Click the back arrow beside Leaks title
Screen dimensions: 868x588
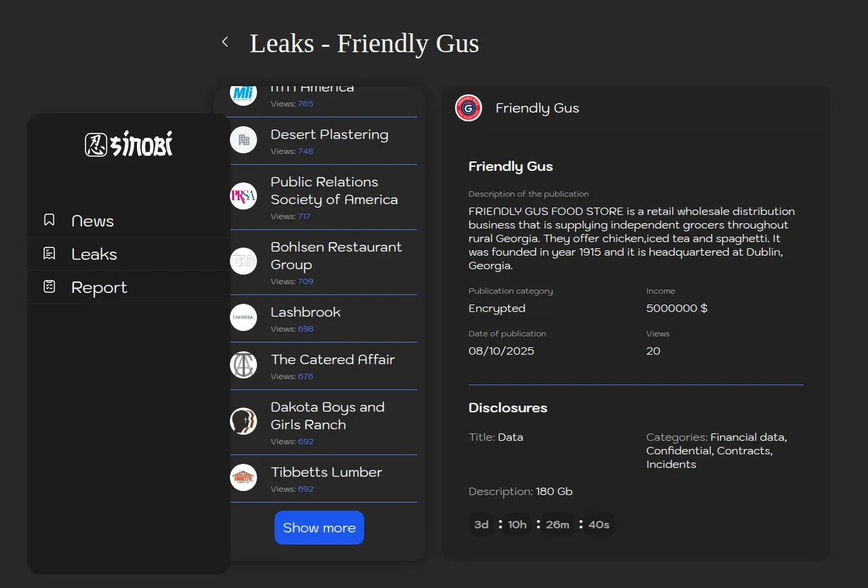(225, 42)
